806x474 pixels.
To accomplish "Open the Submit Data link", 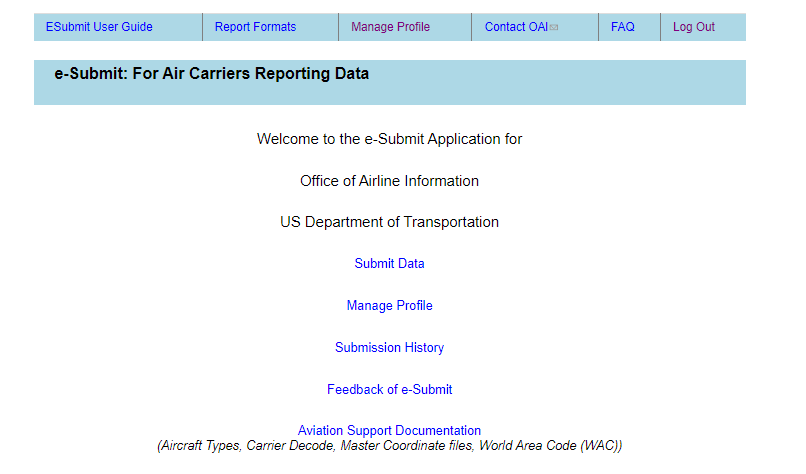I will point(390,263).
